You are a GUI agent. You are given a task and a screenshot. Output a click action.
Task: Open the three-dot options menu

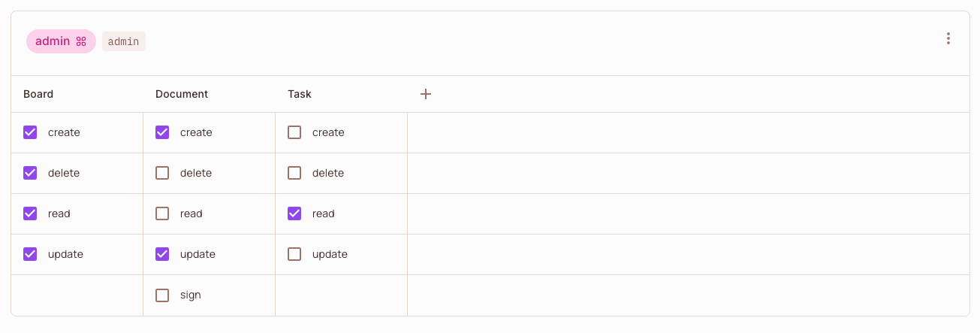pyautogui.click(x=948, y=38)
